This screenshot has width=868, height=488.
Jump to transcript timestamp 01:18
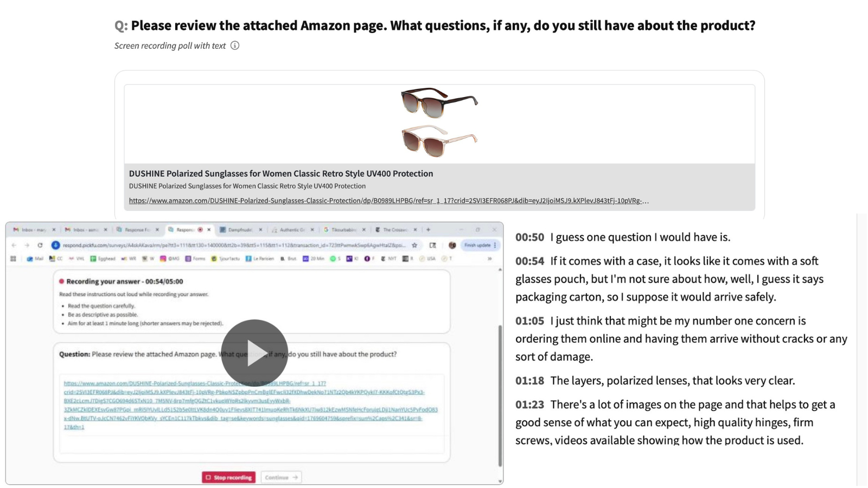pos(529,380)
